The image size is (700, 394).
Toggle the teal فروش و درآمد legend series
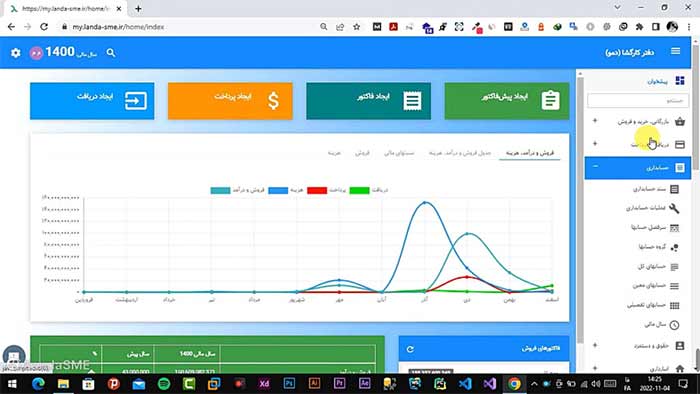pos(238,190)
